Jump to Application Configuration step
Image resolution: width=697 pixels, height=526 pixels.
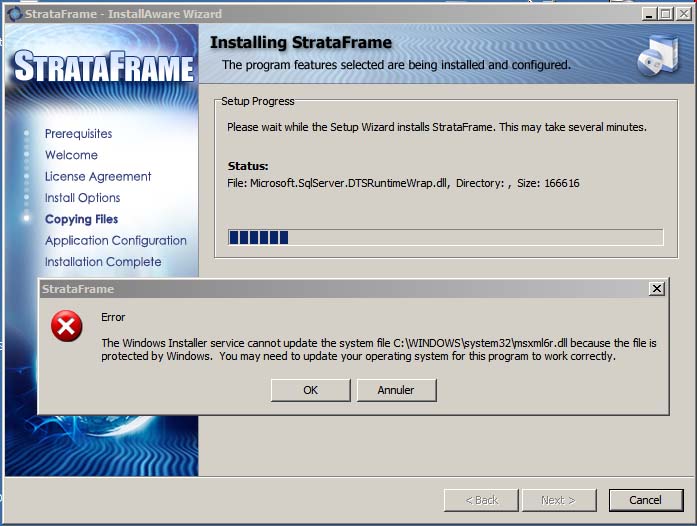pos(115,241)
